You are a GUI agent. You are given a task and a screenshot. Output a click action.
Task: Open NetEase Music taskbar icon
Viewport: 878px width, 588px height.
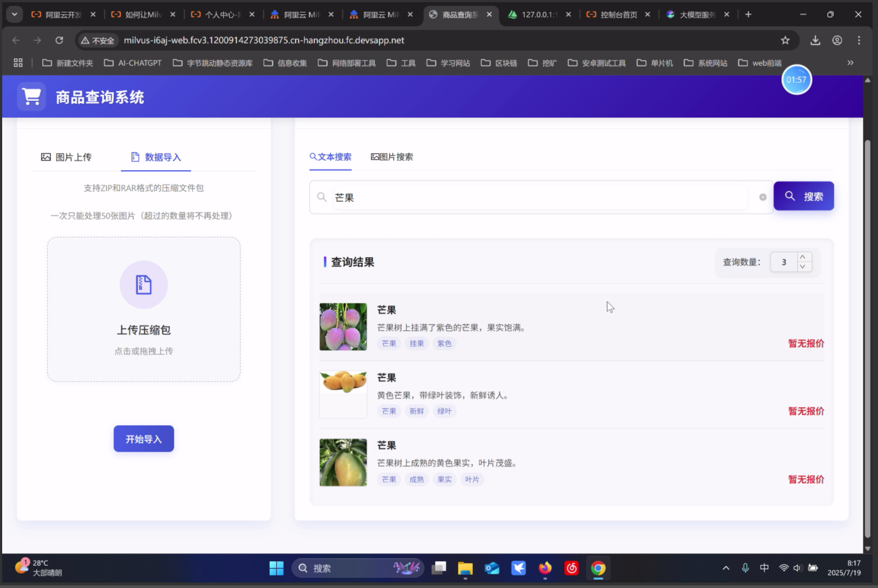(x=571, y=568)
